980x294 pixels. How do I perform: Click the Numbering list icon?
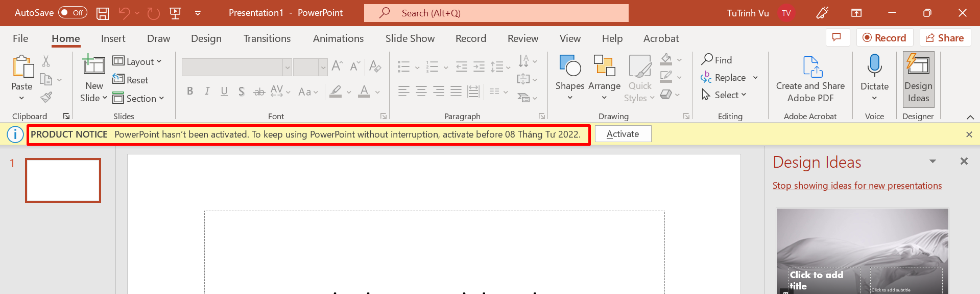[433, 66]
